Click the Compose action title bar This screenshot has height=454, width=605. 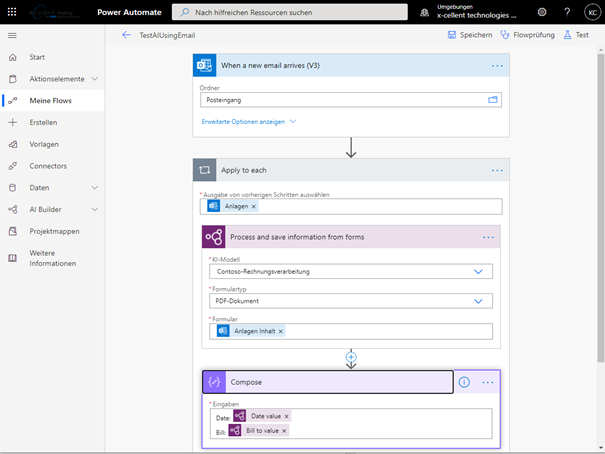(328, 382)
